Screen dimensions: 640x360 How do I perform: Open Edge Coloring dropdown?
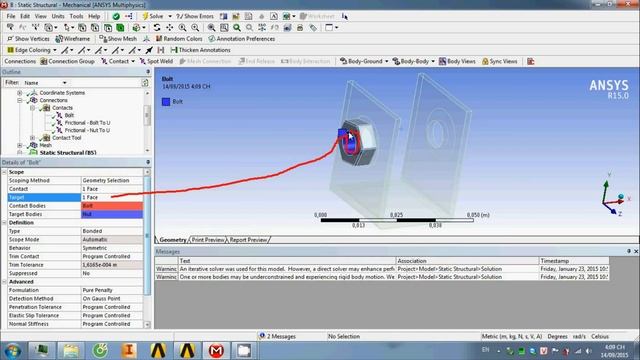tap(32, 50)
